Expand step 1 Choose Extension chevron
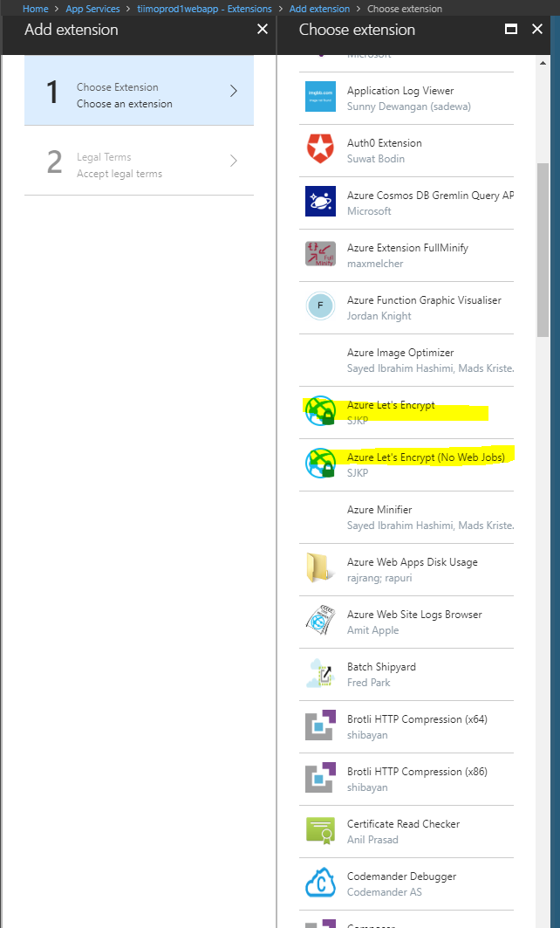 pyautogui.click(x=233, y=91)
